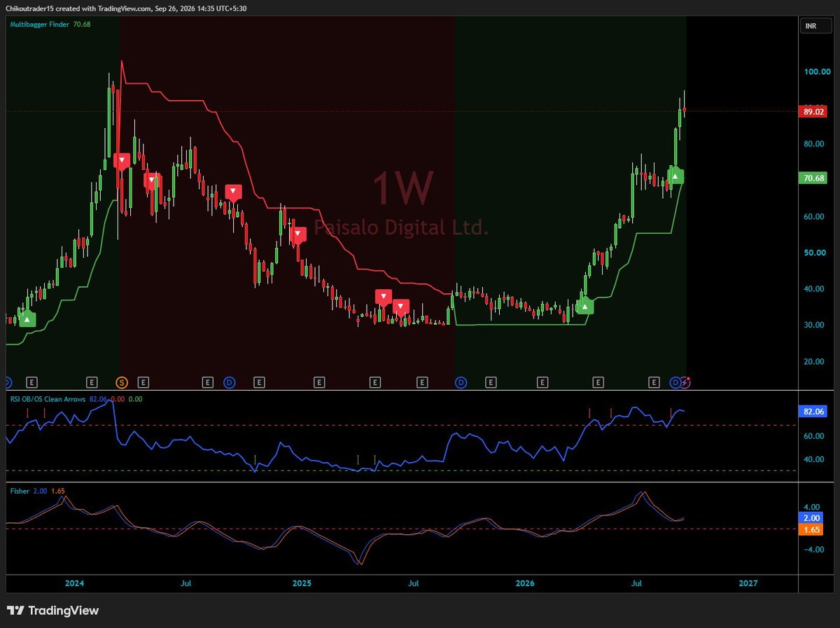
Task: Click the 50.00 price axis value
Action: (x=814, y=253)
